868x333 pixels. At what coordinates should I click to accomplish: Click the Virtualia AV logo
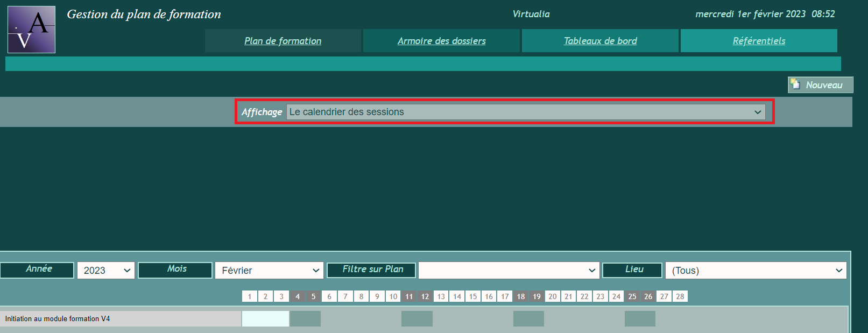pos(31,30)
